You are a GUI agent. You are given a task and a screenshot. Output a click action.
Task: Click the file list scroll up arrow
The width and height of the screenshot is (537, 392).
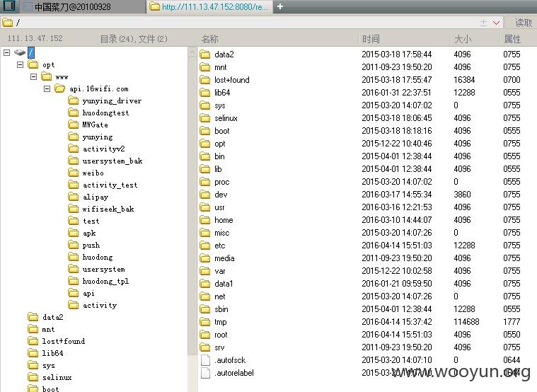point(192,53)
